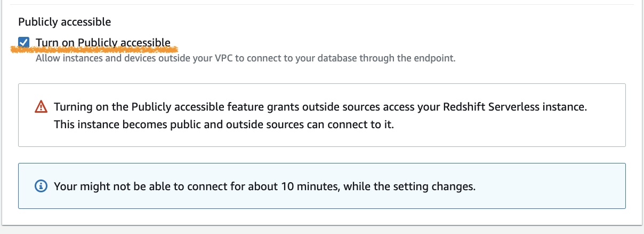Uncheck the Turn on Publicly accessible checkbox

tap(23, 42)
